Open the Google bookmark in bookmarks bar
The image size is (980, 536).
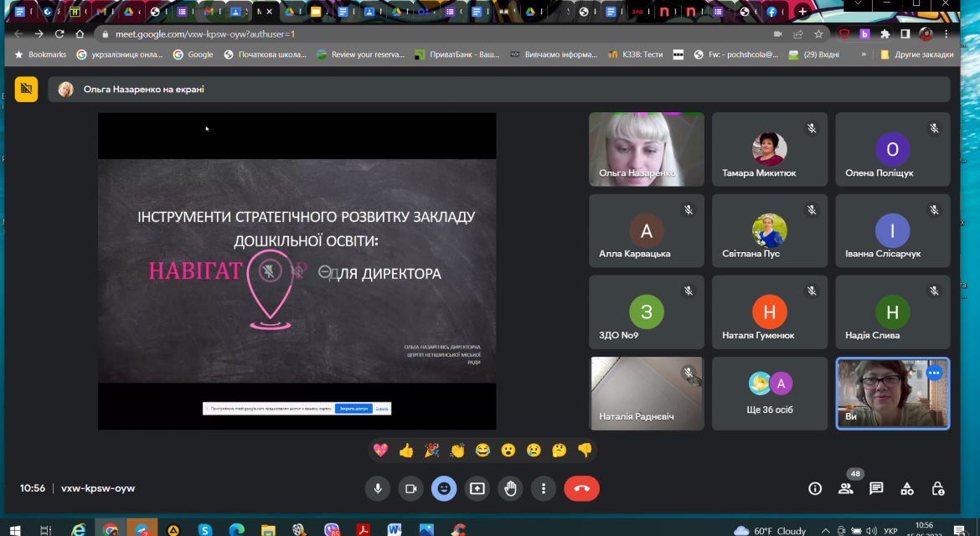(x=193, y=54)
